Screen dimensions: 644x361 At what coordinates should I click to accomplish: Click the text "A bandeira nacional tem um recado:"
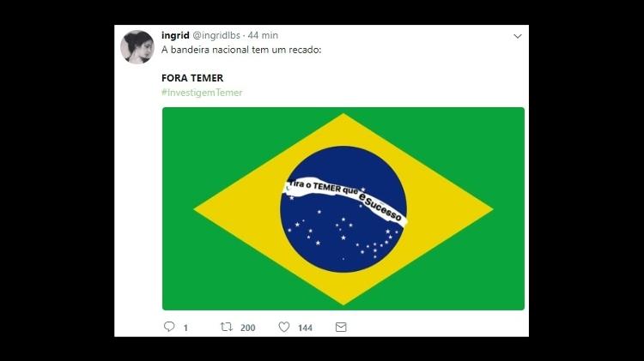[x=241, y=50]
